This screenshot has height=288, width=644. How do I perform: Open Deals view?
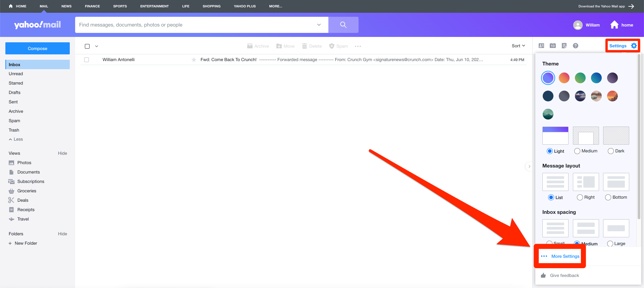[x=23, y=200]
